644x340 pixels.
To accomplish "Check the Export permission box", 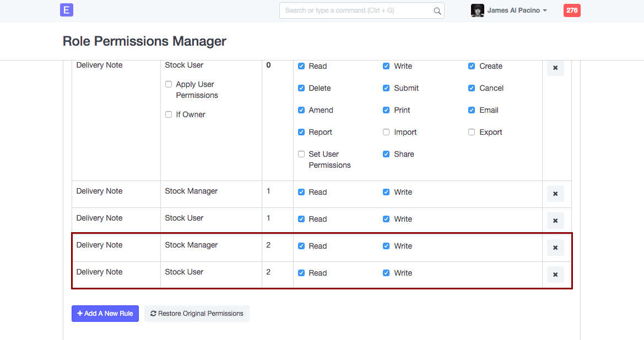I will (472, 132).
